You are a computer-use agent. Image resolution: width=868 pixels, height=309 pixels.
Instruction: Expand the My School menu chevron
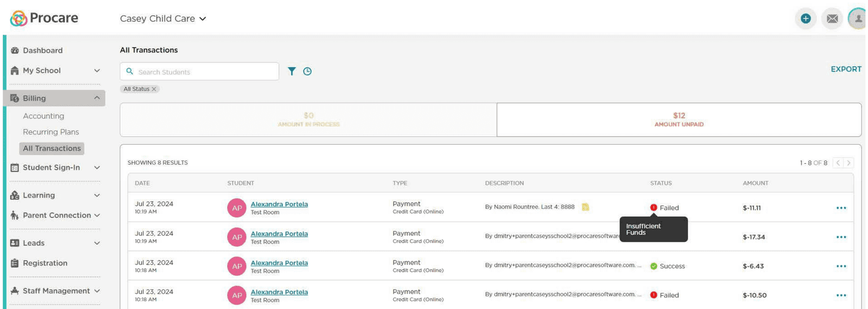tap(97, 70)
